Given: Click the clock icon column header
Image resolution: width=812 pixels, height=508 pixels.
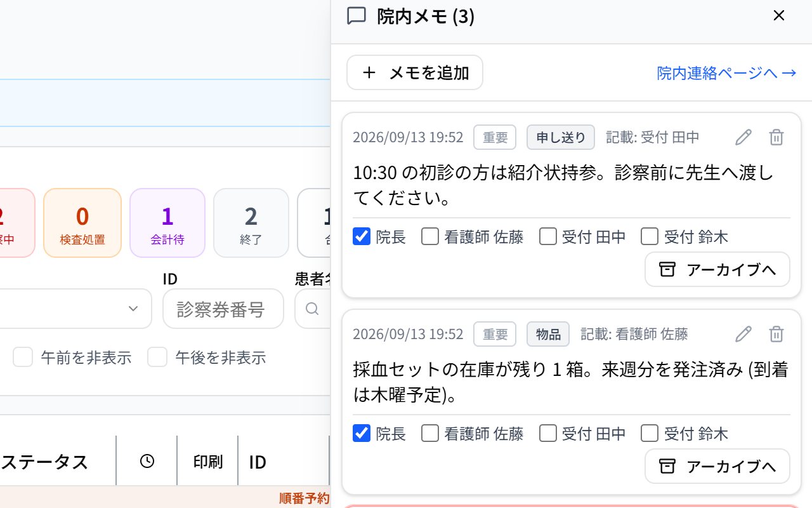Looking at the screenshot, I should tap(147, 461).
